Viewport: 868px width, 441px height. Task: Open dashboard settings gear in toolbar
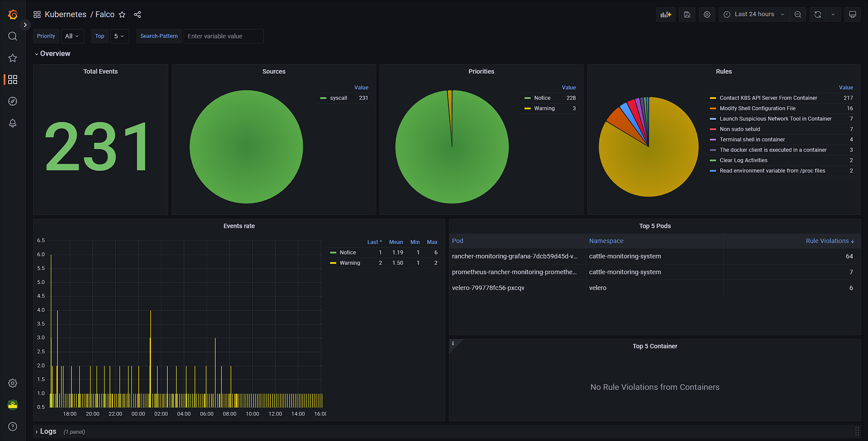pyautogui.click(x=707, y=14)
